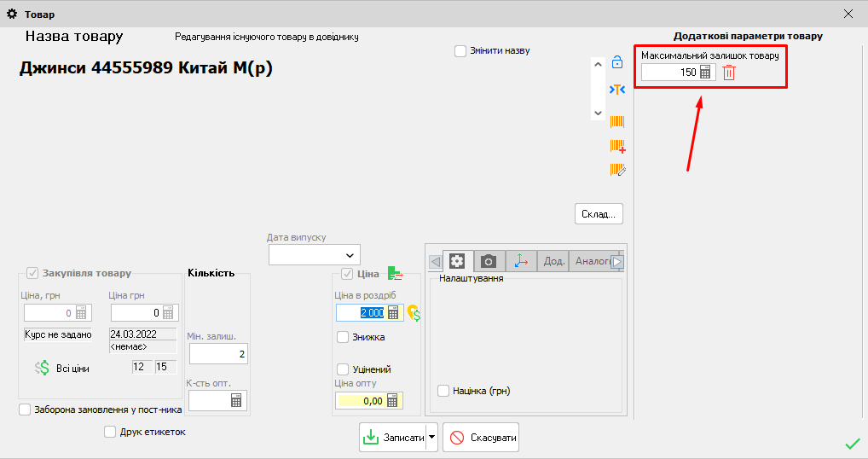
Task: Click the barcode icon with pencil
Action: tap(617, 170)
